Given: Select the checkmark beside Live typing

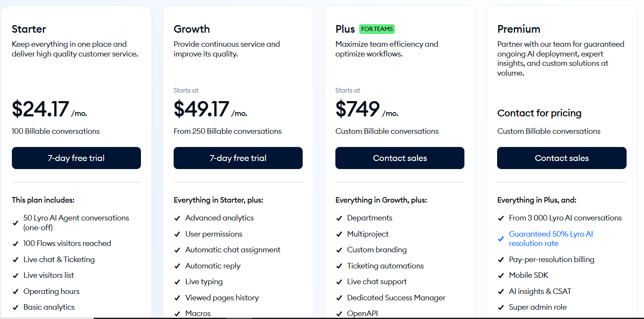Looking at the screenshot, I should point(177,281).
